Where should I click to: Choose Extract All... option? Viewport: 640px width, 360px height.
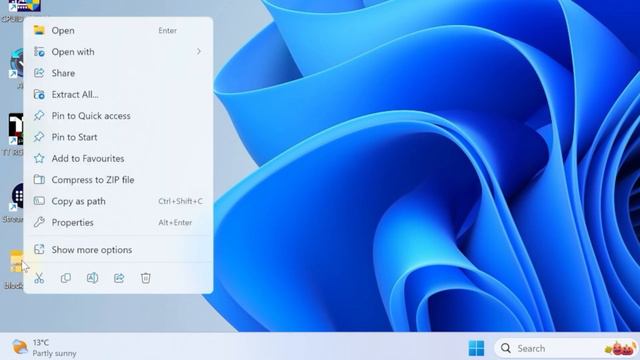pos(118,94)
